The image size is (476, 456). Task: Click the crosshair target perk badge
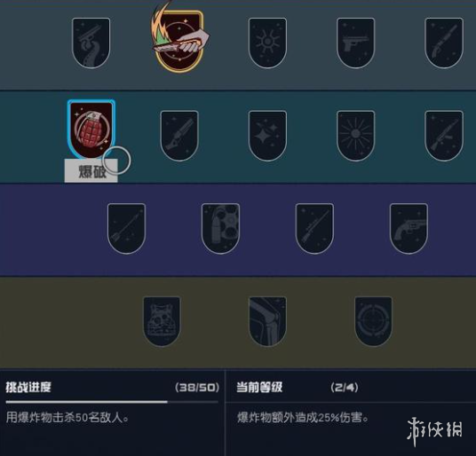[x=373, y=321]
